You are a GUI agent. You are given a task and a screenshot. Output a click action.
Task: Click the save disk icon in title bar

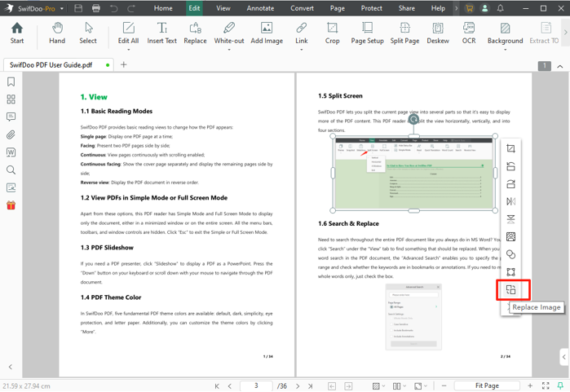[x=78, y=8]
